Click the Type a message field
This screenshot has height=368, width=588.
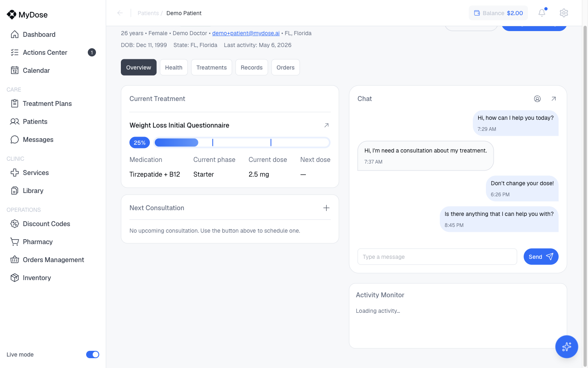coord(437,257)
